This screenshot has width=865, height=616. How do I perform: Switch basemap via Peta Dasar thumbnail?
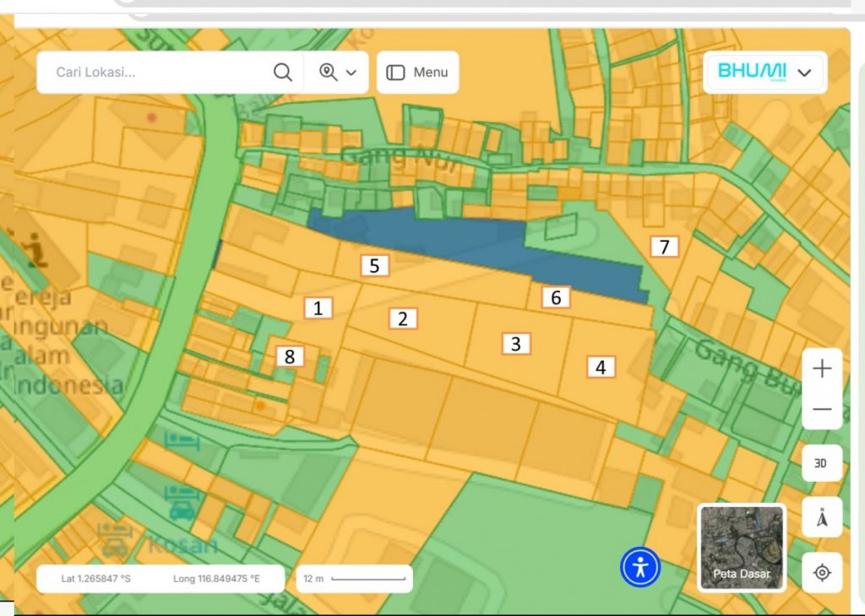pos(742,548)
